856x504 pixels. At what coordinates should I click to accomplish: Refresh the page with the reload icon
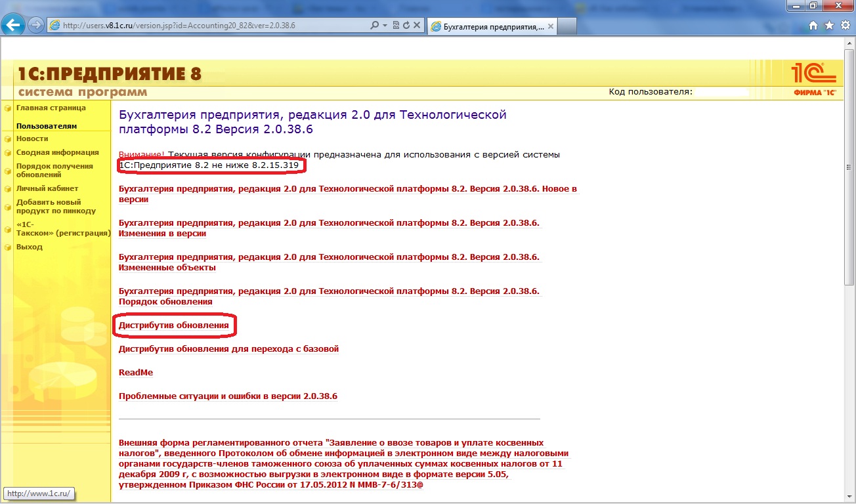[x=406, y=26]
